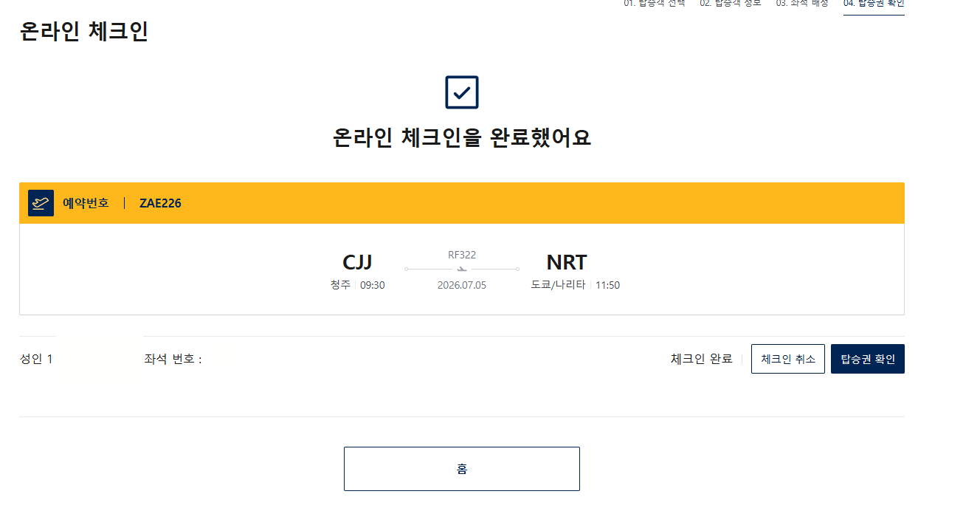Click the CJJ departure airport code
The width and height of the screenshot is (980, 508).
pyautogui.click(x=357, y=262)
